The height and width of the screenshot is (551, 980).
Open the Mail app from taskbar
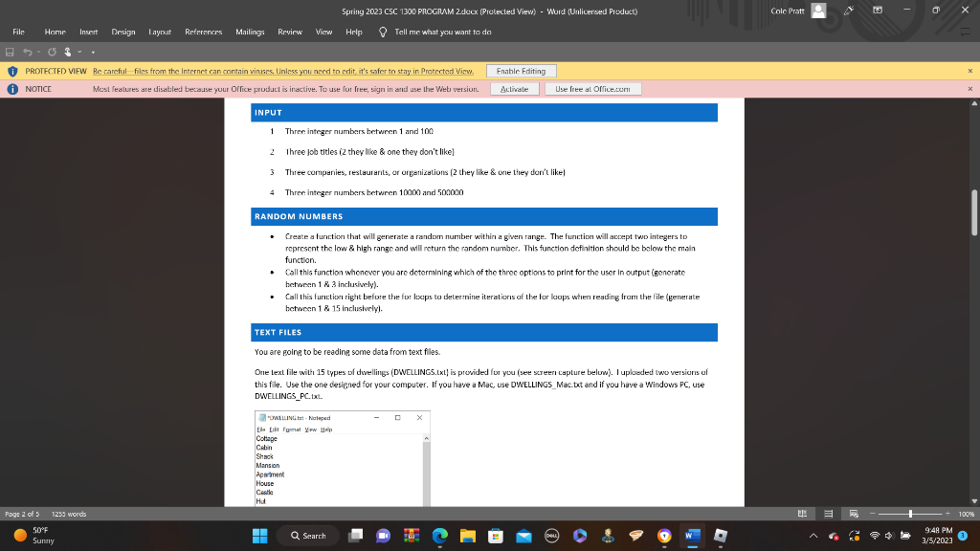[523, 536]
